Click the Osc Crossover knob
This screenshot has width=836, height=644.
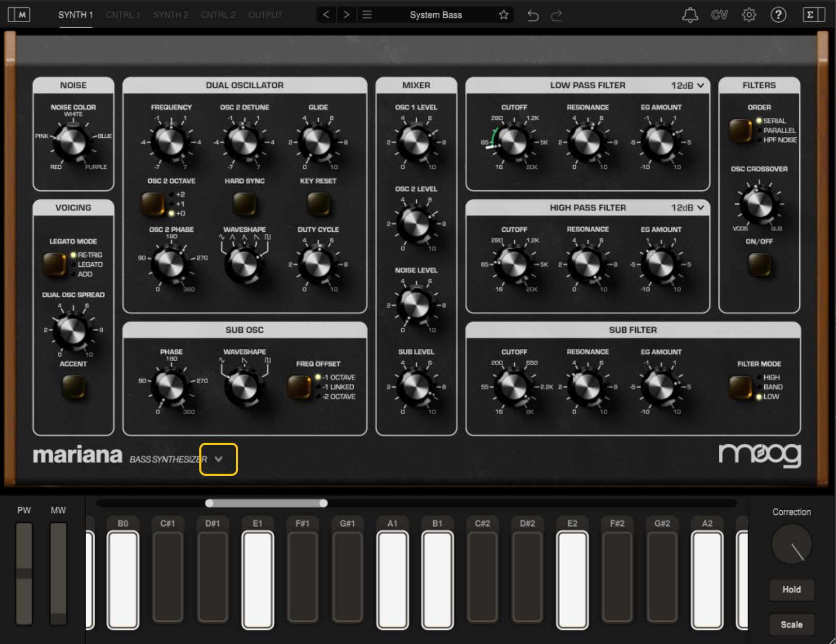pyautogui.click(x=759, y=204)
